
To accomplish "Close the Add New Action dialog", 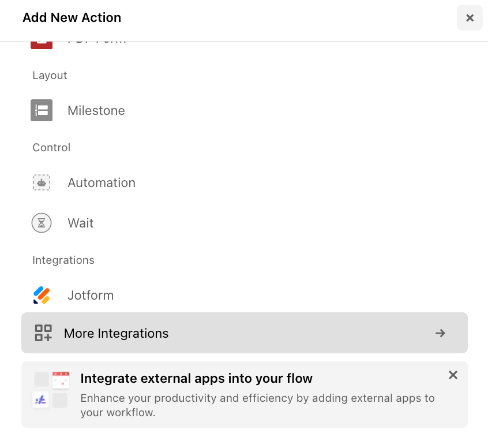I will click(x=470, y=17).
